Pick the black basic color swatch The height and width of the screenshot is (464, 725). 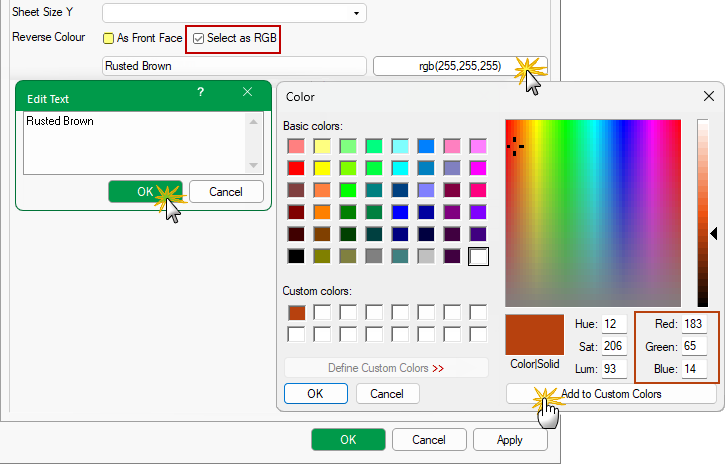296,256
